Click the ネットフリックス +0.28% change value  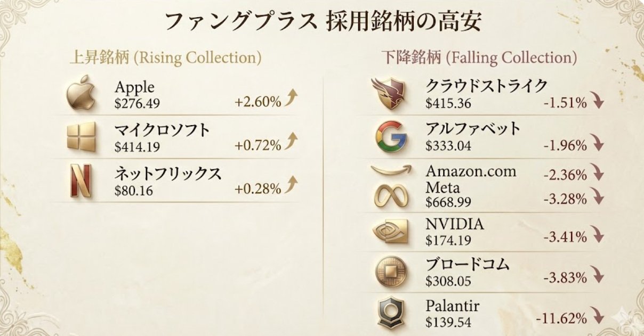257,189
